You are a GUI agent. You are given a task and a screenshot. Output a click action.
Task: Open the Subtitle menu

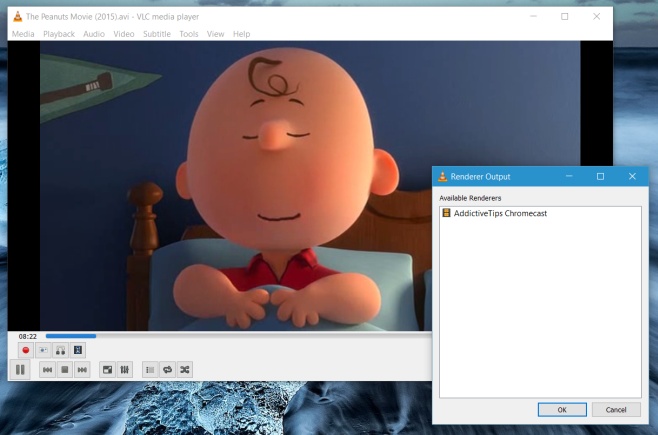pyautogui.click(x=157, y=34)
